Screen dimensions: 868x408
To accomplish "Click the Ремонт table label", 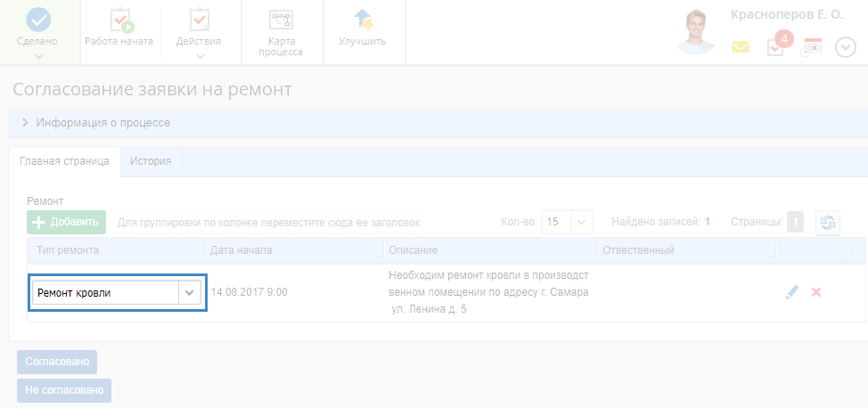I will [45, 200].
